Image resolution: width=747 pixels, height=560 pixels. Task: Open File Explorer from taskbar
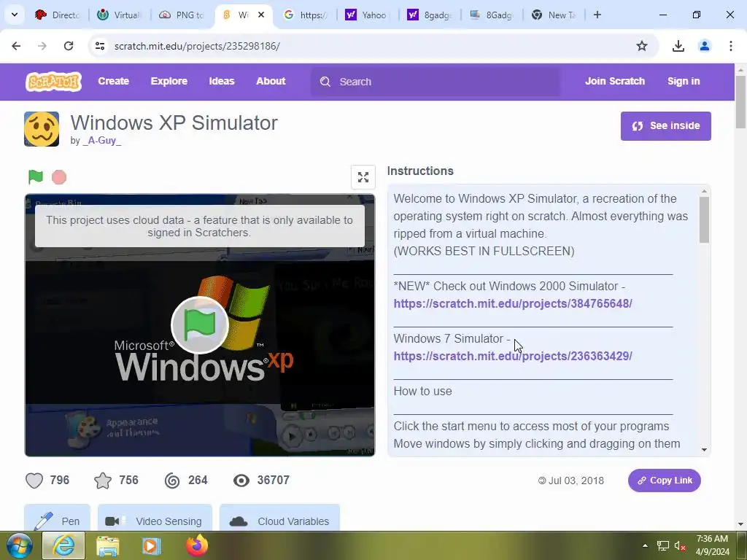[108, 545]
